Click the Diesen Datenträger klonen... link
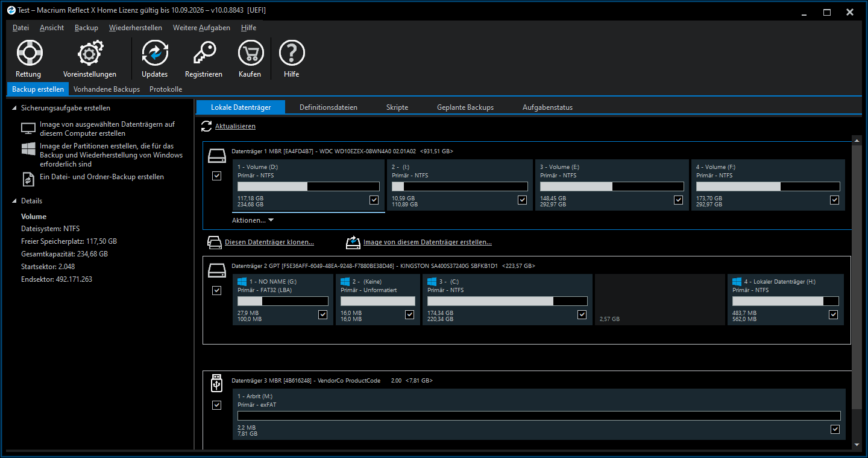The image size is (868, 458). [x=269, y=243]
